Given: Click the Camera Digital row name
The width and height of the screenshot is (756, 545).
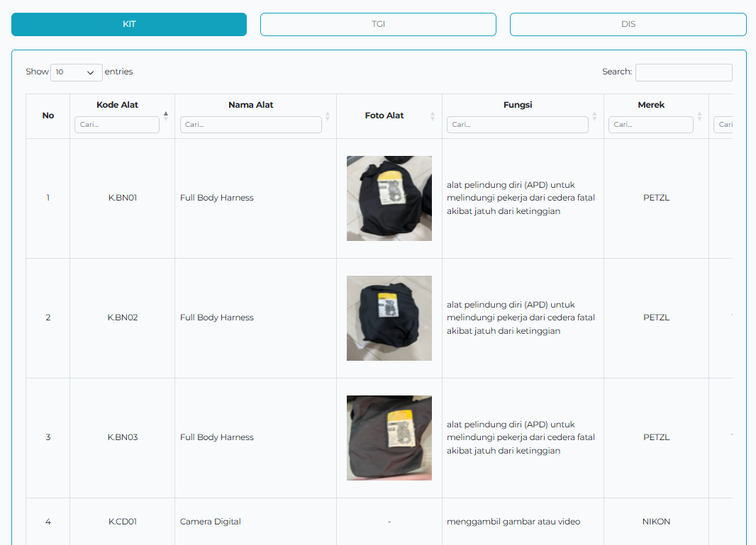Looking at the screenshot, I should [x=210, y=522].
